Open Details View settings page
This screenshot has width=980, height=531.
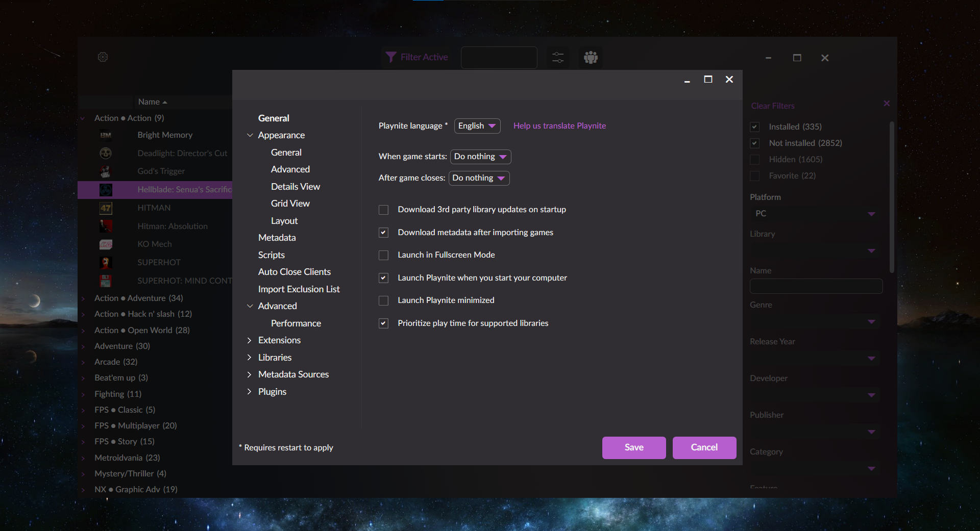[296, 187]
